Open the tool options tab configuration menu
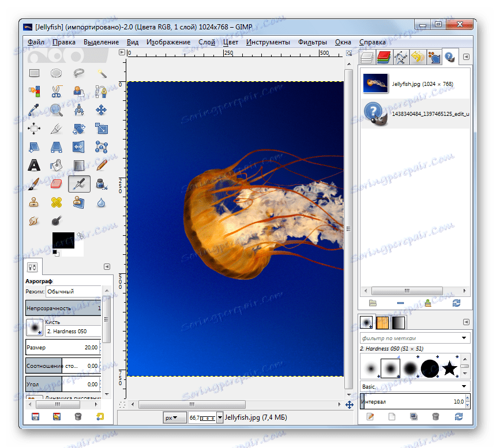The height and width of the screenshot is (448, 496). tap(107, 267)
